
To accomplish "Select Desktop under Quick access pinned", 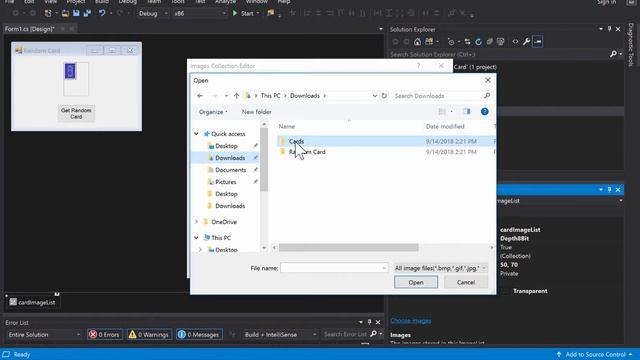I will 226,146.
